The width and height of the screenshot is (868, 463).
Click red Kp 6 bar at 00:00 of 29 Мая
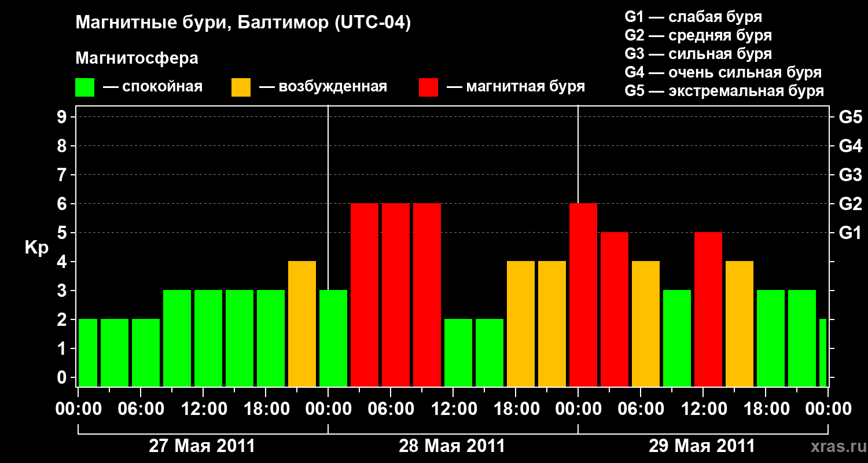pyautogui.click(x=583, y=295)
